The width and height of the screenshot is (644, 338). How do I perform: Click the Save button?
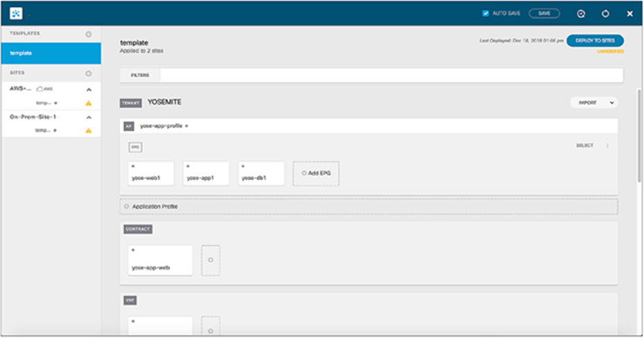click(x=544, y=13)
